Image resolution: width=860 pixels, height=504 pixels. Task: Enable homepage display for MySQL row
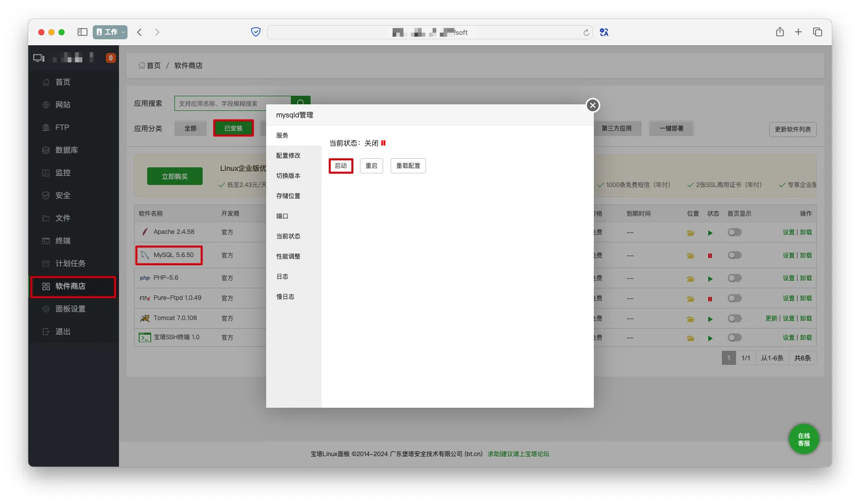click(734, 256)
